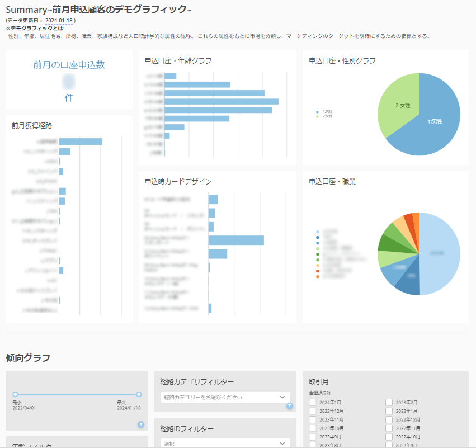This screenshot has height=448, width=476.
Task: Click the 最小 2022/04/01 date label
Action: point(24,405)
